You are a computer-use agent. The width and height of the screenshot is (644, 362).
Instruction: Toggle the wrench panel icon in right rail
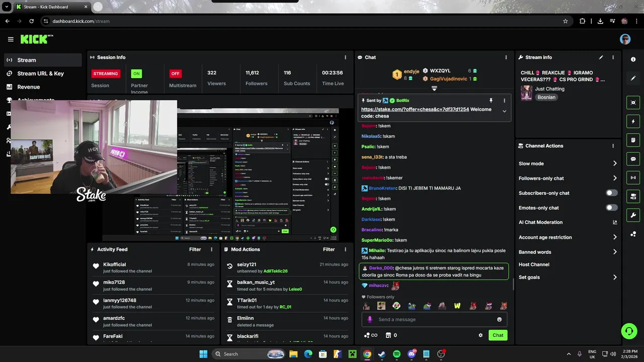633,215
